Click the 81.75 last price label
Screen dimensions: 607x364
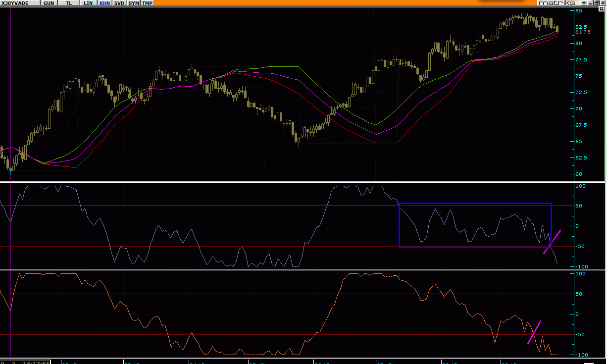tap(583, 32)
